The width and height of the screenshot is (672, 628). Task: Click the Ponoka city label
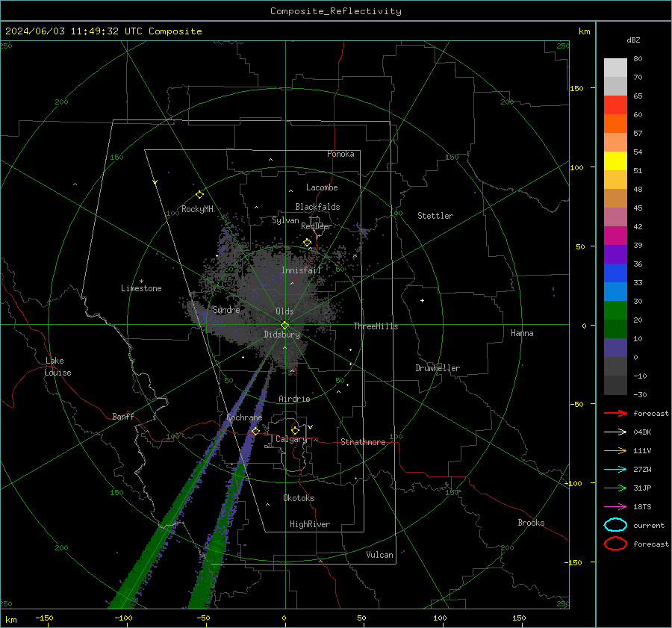tap(340, 154)
